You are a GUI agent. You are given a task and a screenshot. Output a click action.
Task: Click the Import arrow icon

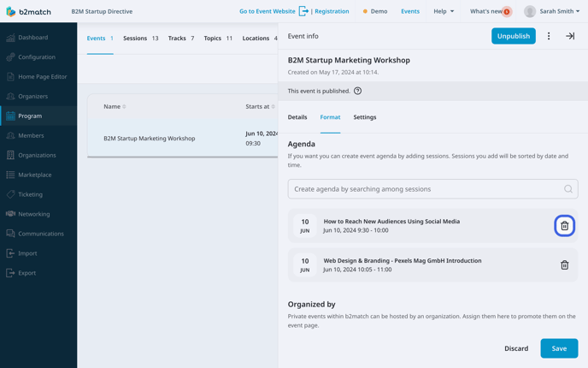click(10, 253)
